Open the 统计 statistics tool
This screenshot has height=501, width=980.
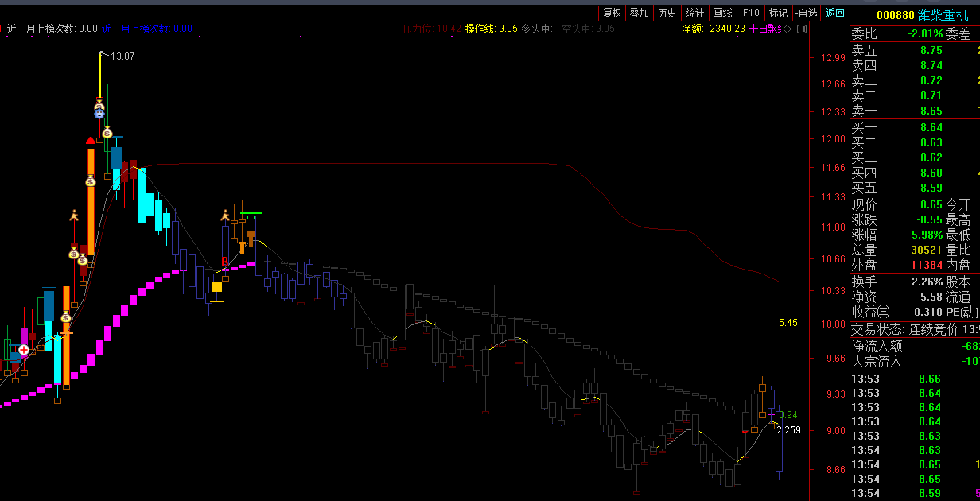point(694,13)
